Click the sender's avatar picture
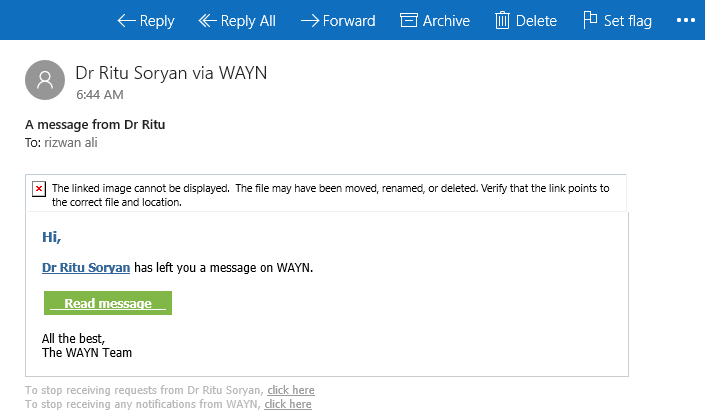 click(44, 79)
